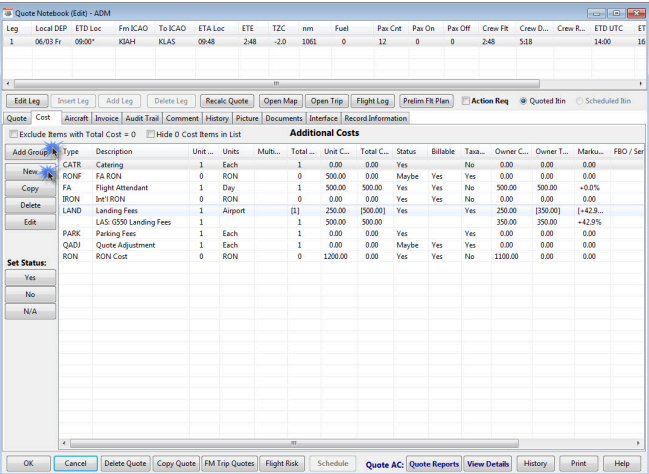Select the RON Cost row
The width and height of the screenshot is (649, 474).
pyautogui.click(x=351, y=257)
